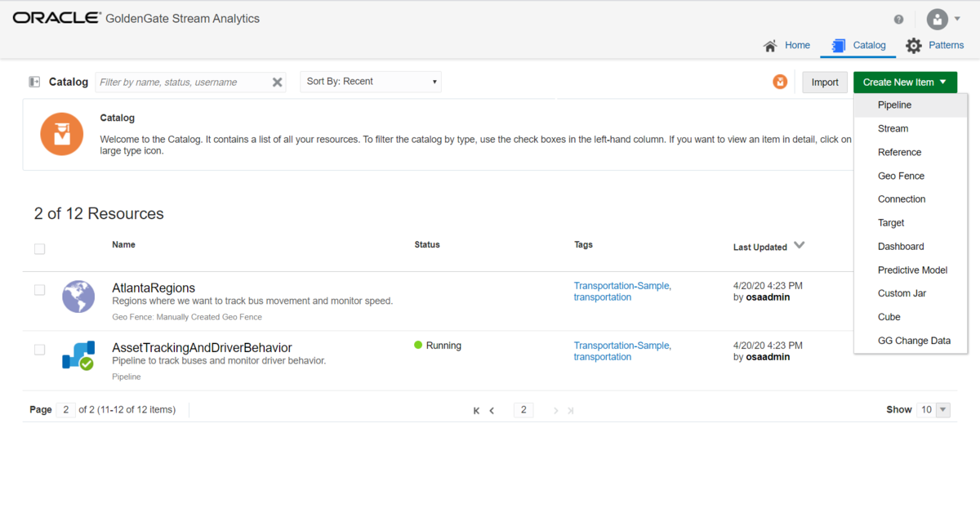Viewport: 980px width, 513px height.
Task: Switch to the Patterns tab
Action: [935, 46]
